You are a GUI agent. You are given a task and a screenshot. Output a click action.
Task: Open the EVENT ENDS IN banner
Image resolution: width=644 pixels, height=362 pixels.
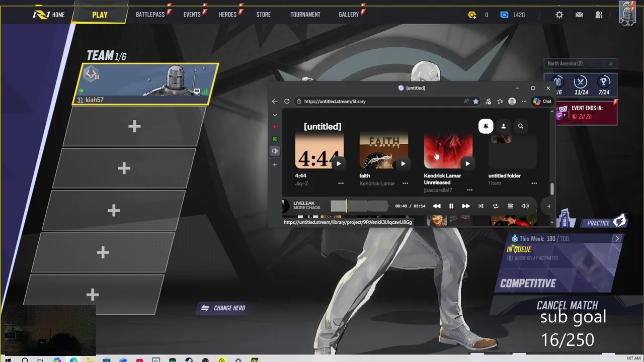[586, 112]
